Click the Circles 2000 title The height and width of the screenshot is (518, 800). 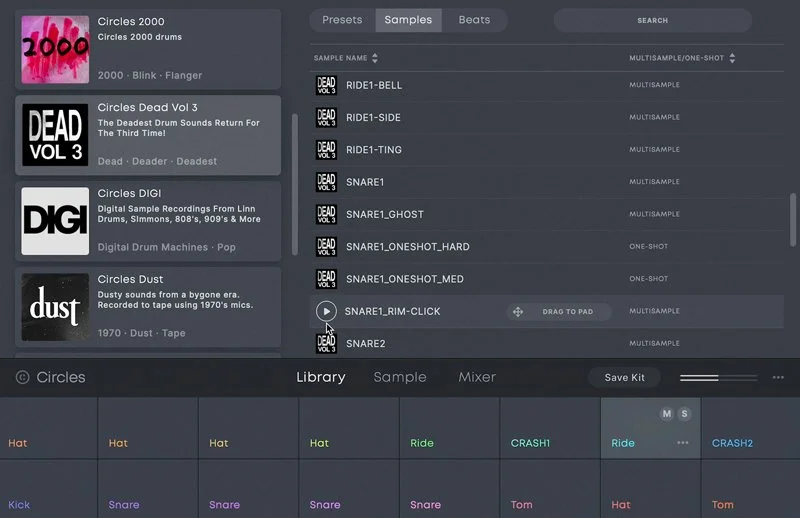click(x=131, y=21)
